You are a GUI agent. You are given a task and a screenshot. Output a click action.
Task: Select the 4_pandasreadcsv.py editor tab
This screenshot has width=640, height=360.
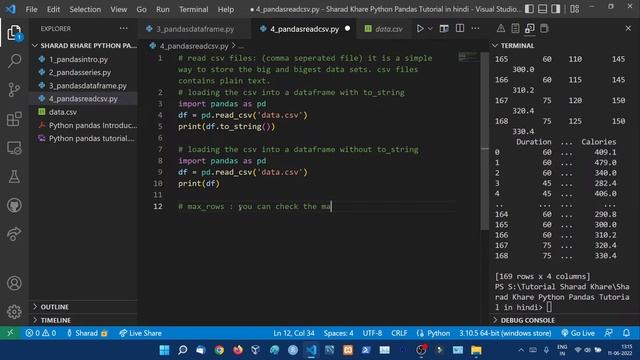point(304,29)
